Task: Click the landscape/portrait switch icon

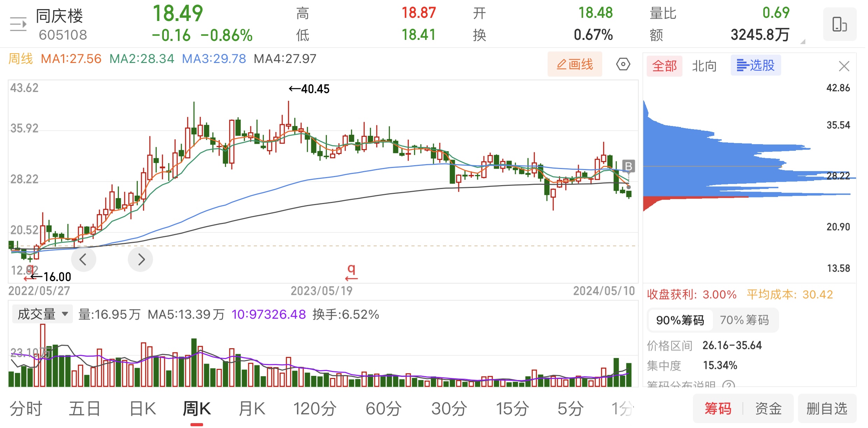Action: pyautogui.click(x=839, y=24)
